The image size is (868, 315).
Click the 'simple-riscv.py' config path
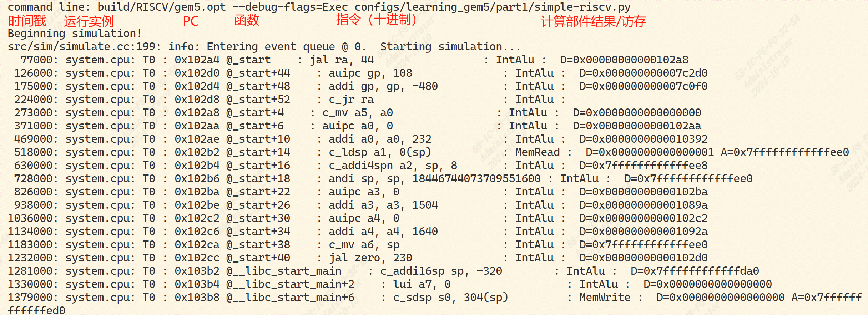coord(583,7)
